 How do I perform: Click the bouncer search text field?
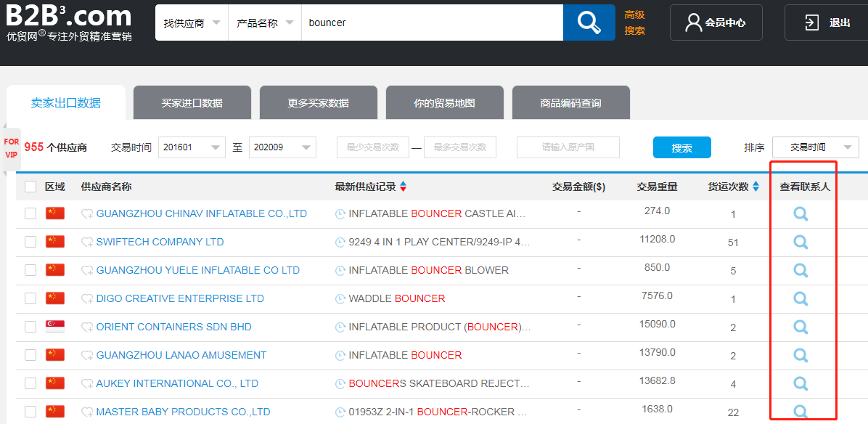433,23
